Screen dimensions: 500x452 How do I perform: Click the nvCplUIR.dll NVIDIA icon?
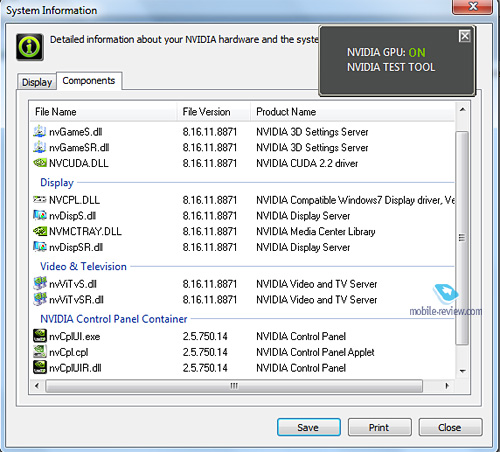click(x=40, y=367)
